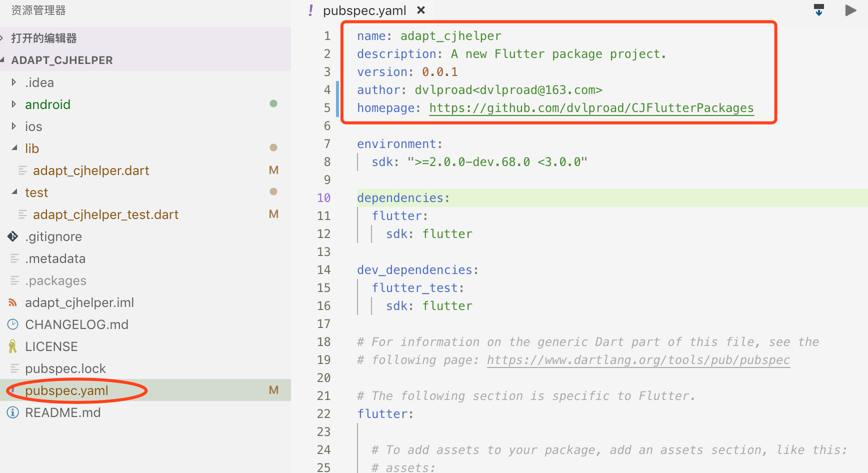The width and height of the screenshot is (868, 473).
Task: Open pubspec.lock file
Action: click(65, 368)
